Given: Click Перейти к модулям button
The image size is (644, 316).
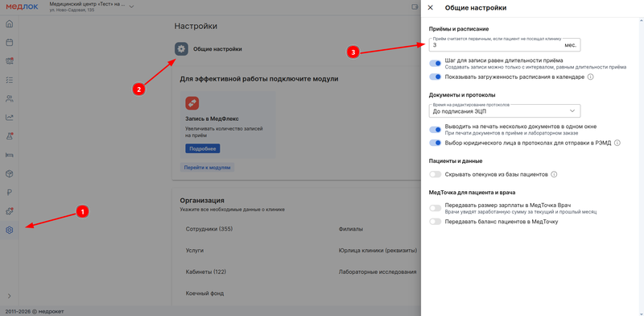Looking at the screenshot, I should click(x=208, y=168).
